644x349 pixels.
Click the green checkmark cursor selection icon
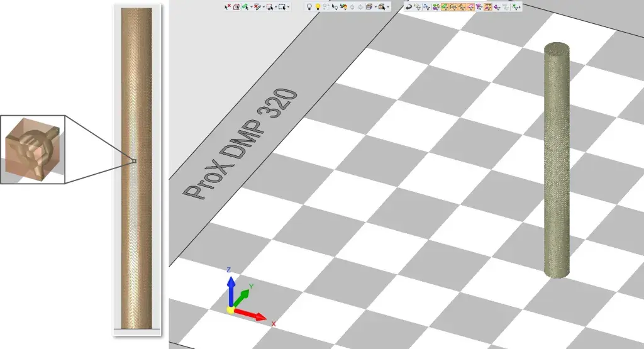[x=245, y=6]
